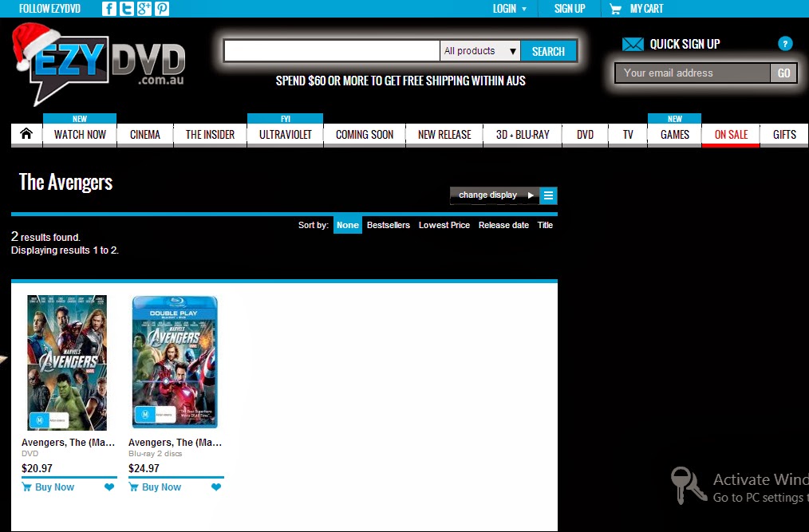
Task: Open EzyDVD's Facebook page icon
Action: [109, 8]
